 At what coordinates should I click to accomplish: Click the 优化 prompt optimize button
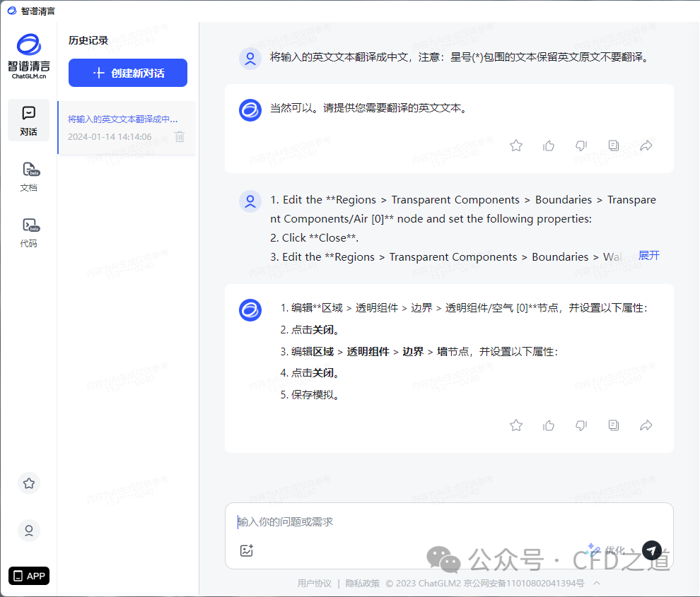[x=606, y=550]
